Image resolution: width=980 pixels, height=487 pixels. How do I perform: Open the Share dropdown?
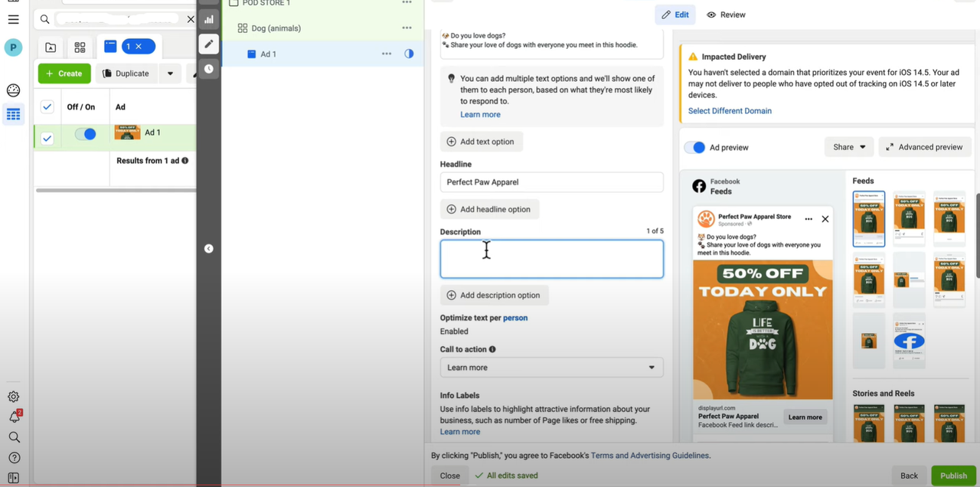(849, 147)
